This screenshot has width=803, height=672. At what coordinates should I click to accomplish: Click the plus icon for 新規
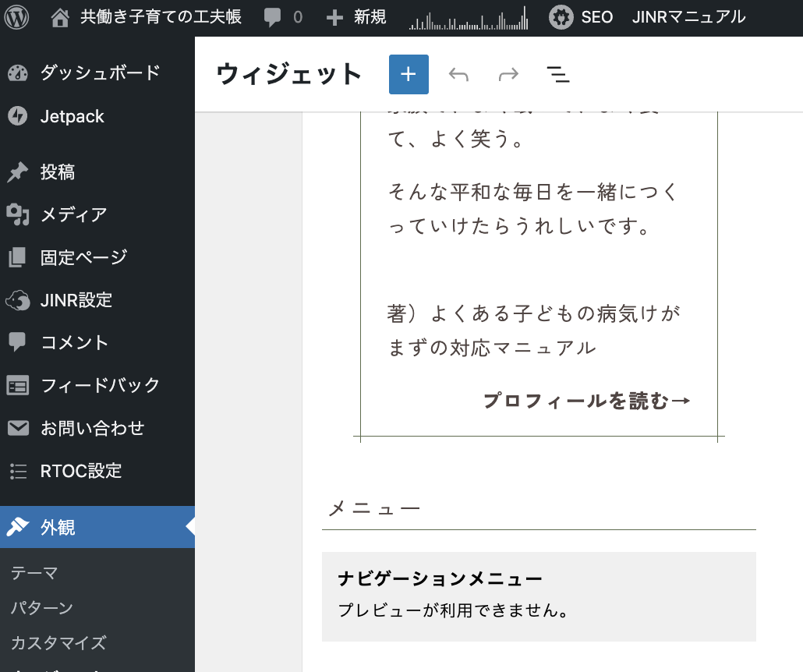tap(334, 18)
